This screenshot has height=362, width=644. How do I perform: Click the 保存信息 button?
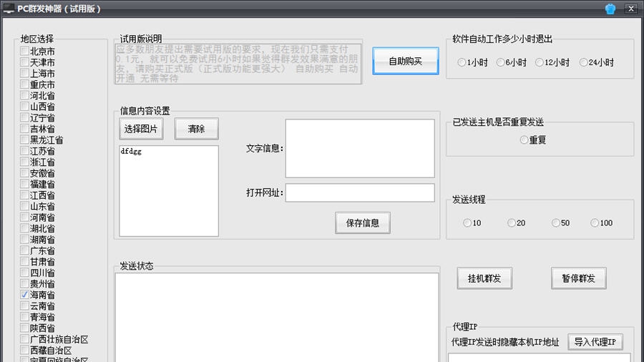[362, 223]
